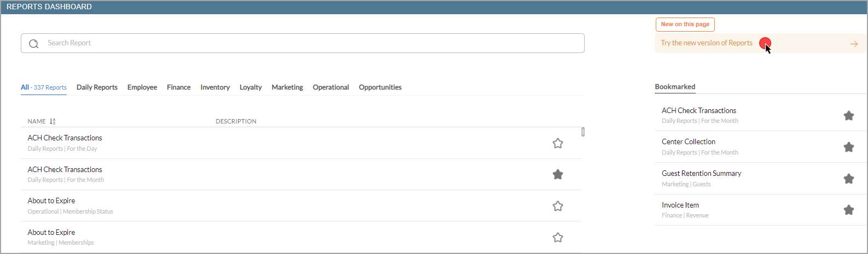Screen dimensions: 868x254
Task: Show the Opportunities reports tab
Action: click(380, 87)
